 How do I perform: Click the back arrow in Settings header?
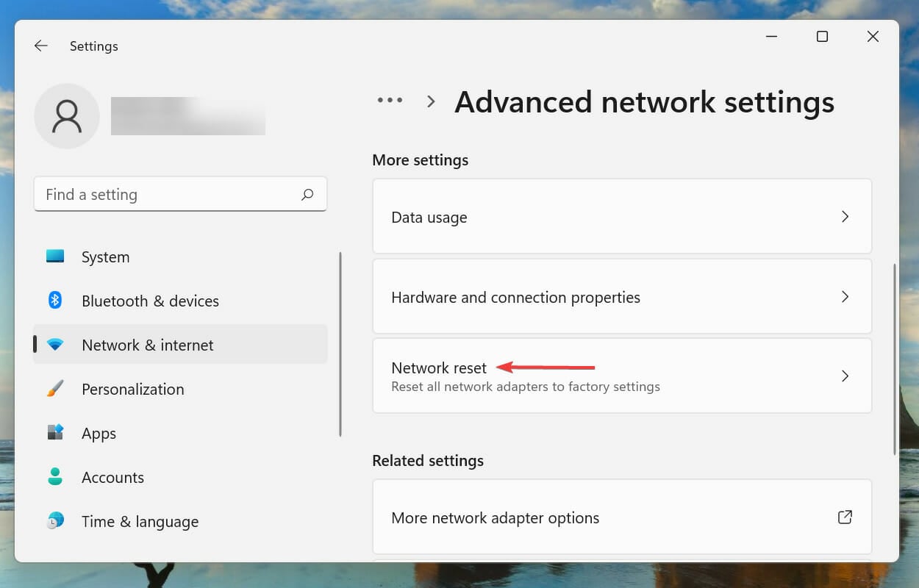coord(40,46)
